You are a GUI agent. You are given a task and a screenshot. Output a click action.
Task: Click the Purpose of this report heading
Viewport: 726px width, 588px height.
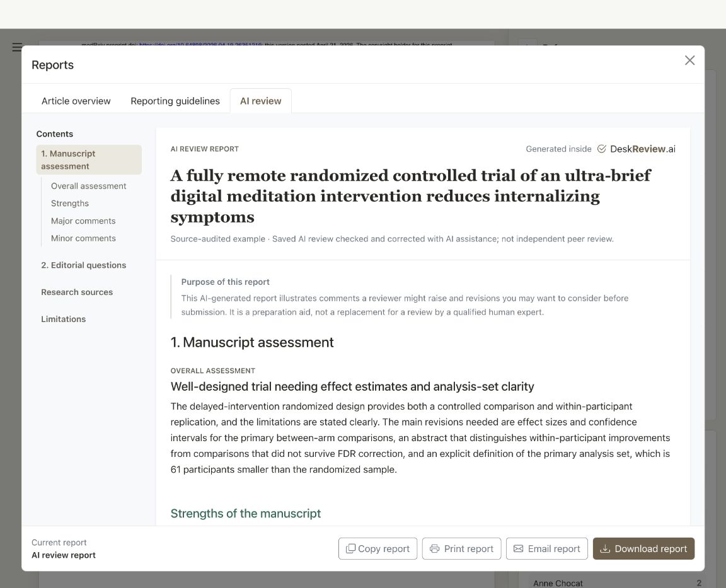pos(226,282)
